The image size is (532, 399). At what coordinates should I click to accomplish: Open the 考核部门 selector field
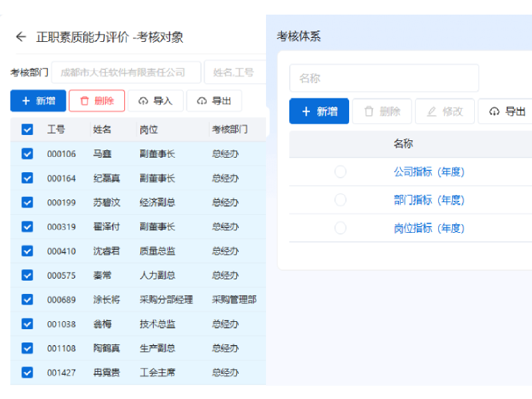(x=126, y=72)
